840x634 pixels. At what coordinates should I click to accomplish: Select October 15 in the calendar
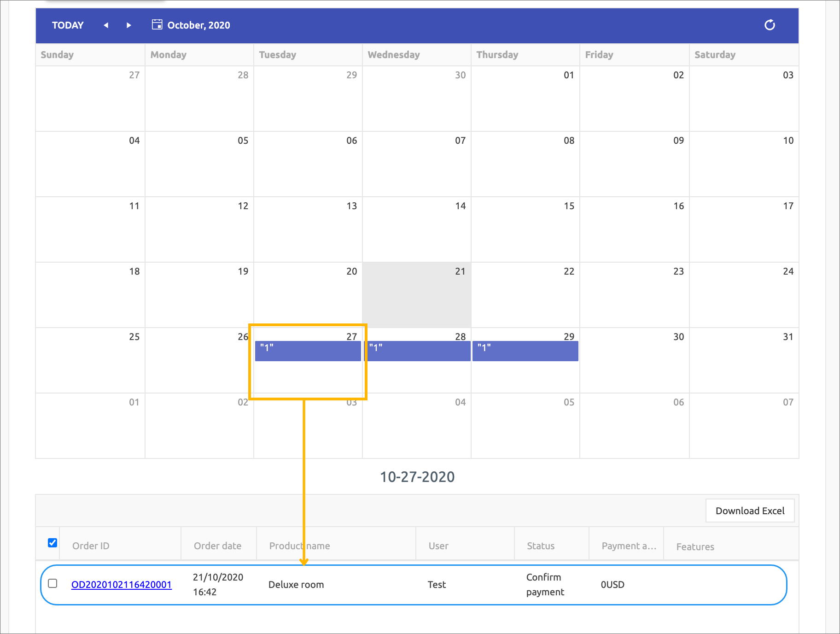(x=525, y=229)
